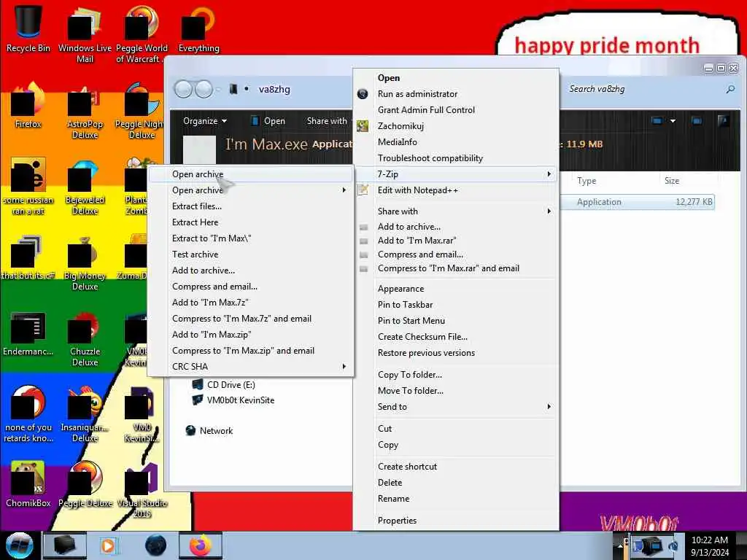
Task: Choose Run as administrator
Action: pos(417,94)
